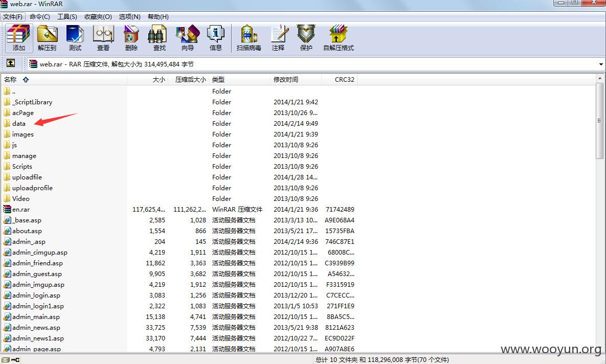Image resolution: width=606 pixels, height=364 pixels.
Task: Open the Options (选项) menu
Action: (x=129, y=17)
